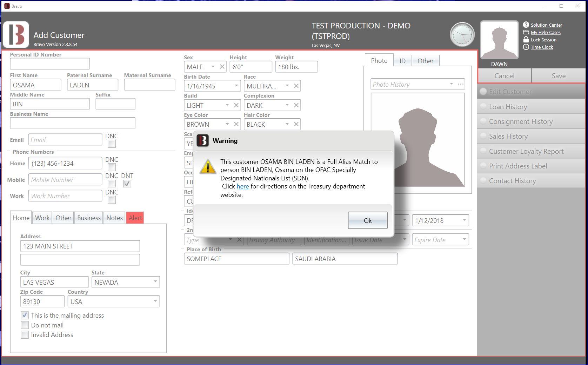Open the Notes tab

tap(114, 218)
